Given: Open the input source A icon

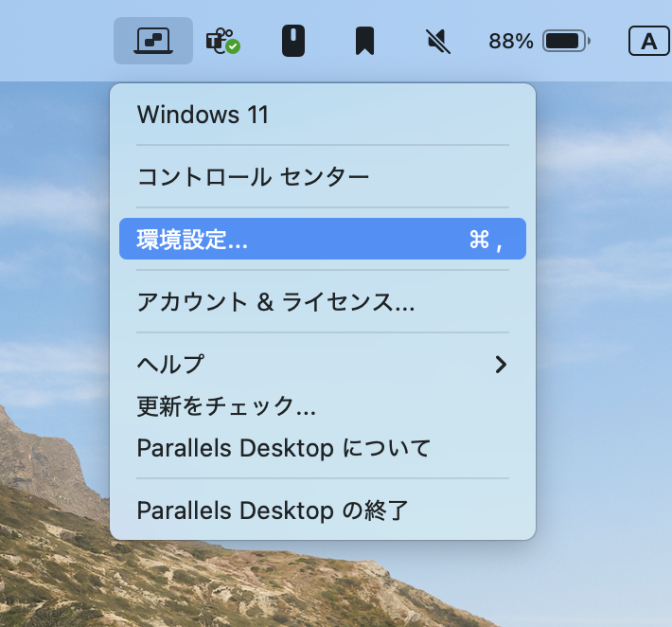Looking at the screenshot, I should [x=649, y=41].
